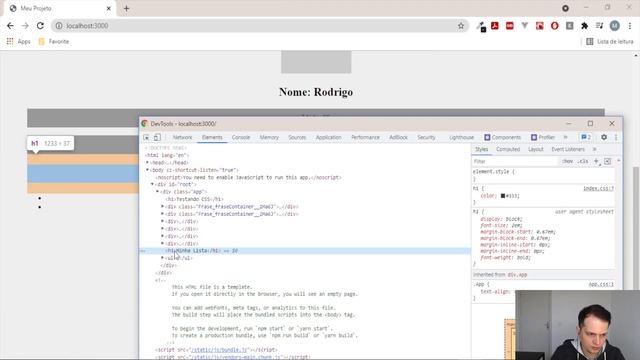This screenshot has width=640, height=360.
Task: Open DevTools settings gear
Action: coord(604,137)
